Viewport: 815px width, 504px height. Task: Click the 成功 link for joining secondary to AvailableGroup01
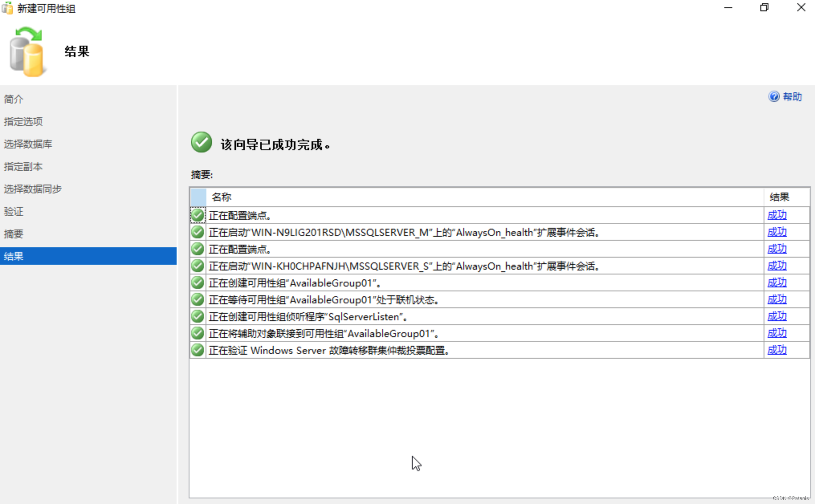[776, 333]
